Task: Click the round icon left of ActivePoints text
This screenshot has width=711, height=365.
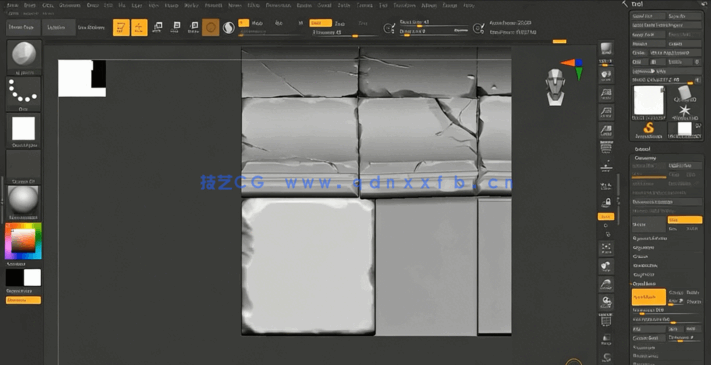Action: click(478, 28)
